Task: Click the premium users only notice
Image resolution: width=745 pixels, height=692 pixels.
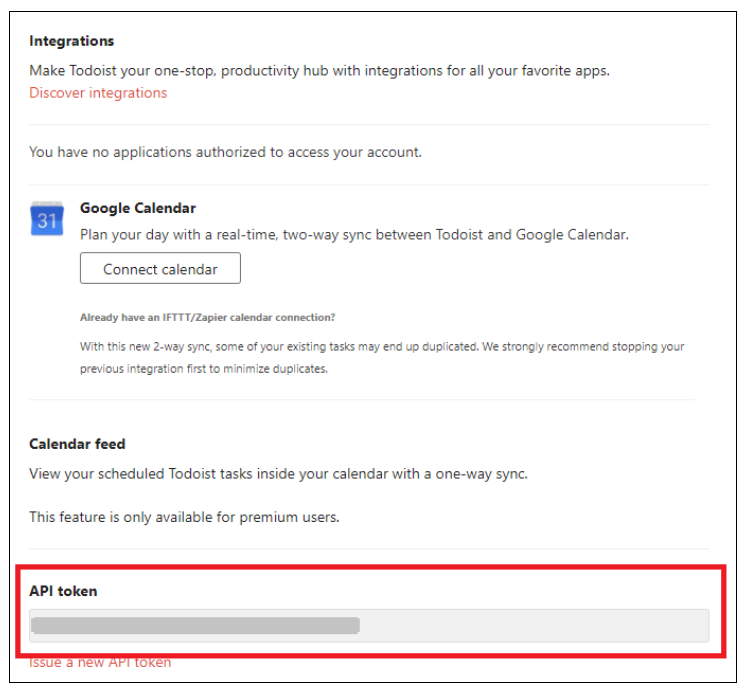Action: (184, 517)
